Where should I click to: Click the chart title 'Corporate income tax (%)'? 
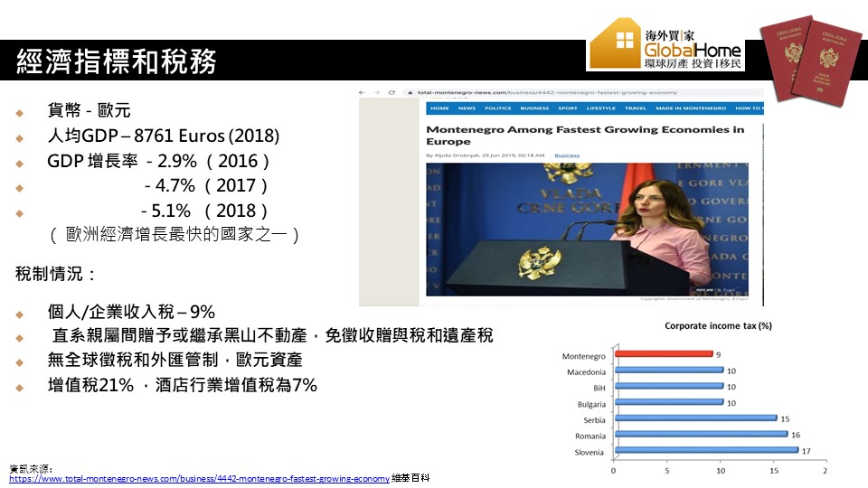[x=718, y=326]
